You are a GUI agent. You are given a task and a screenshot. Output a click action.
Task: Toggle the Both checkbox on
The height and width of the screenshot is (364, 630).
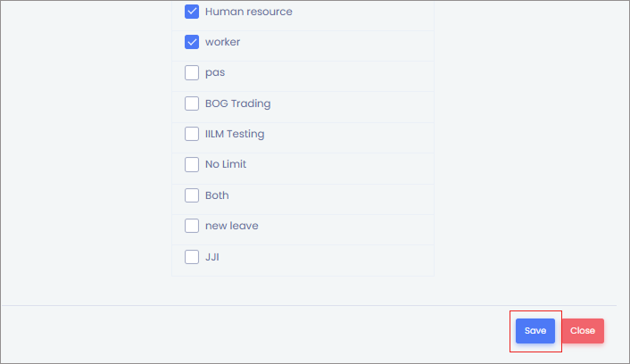click(x=192, y=195)
